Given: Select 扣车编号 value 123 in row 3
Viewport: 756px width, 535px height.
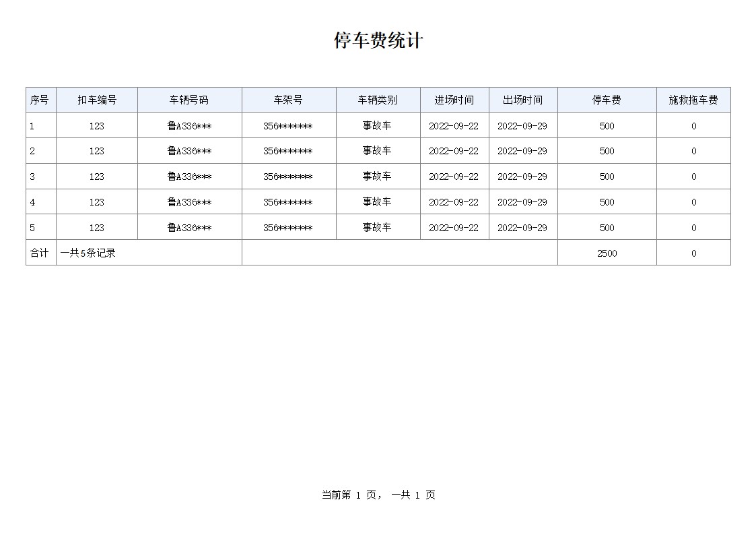Looking at the screenshot, I should coord(96,177).
